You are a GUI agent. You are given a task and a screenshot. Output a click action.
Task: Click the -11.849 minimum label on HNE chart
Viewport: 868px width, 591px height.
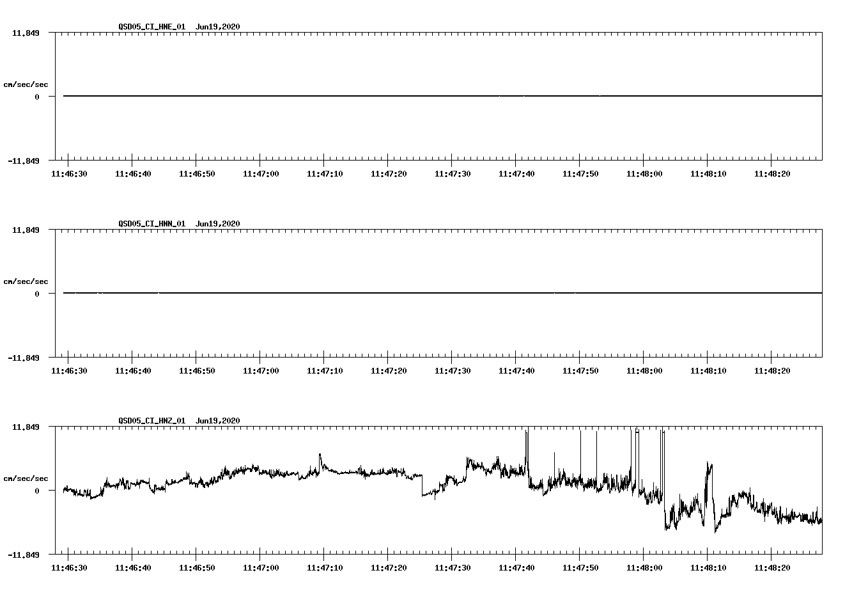tap(24, 161)
